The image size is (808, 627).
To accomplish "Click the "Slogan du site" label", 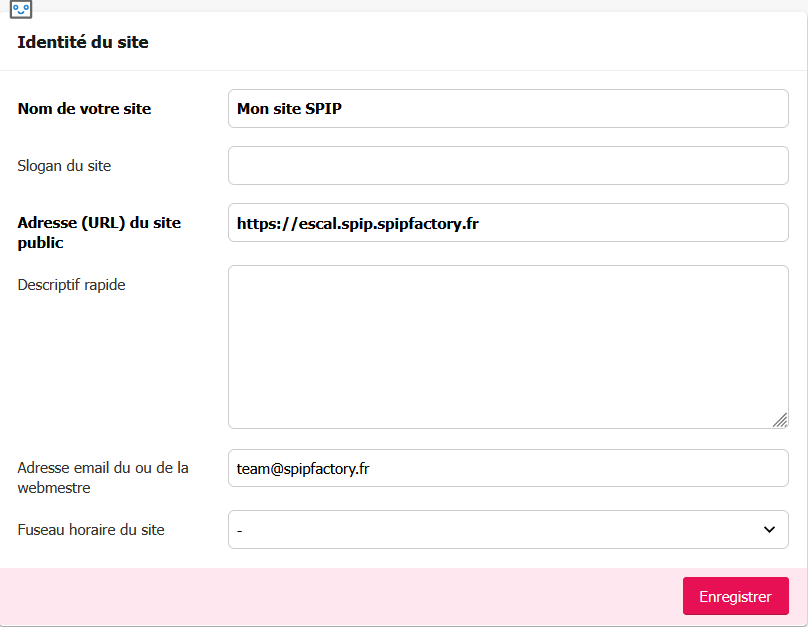I will (65, 166).
